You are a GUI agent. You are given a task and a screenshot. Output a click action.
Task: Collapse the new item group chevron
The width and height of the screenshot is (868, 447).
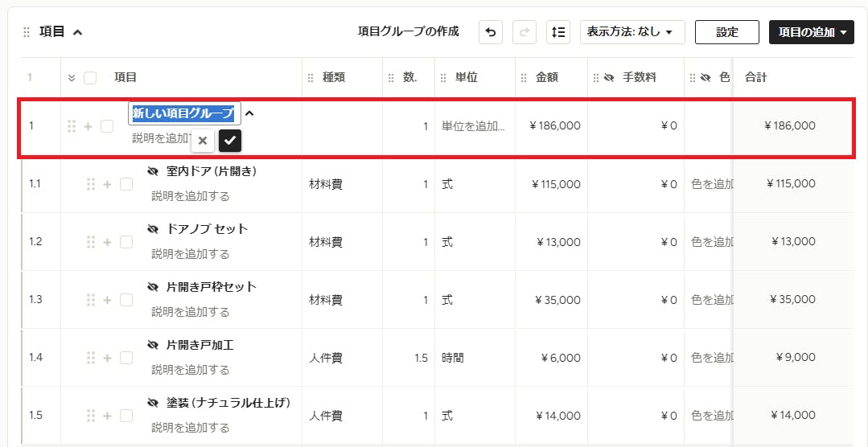click(249, 113)
